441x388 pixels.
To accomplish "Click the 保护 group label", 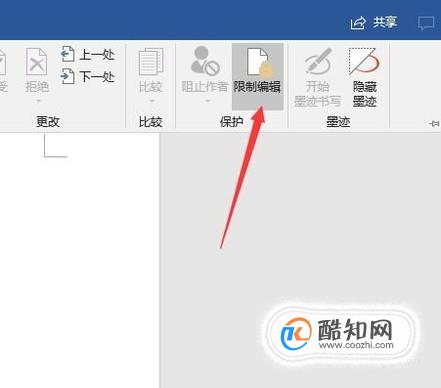I will coord(231,122).
